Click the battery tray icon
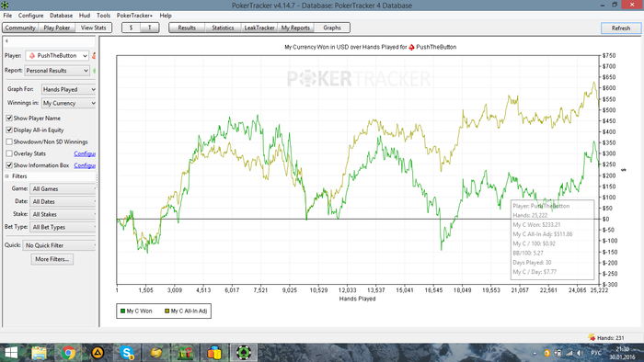 tap(558, 353)
